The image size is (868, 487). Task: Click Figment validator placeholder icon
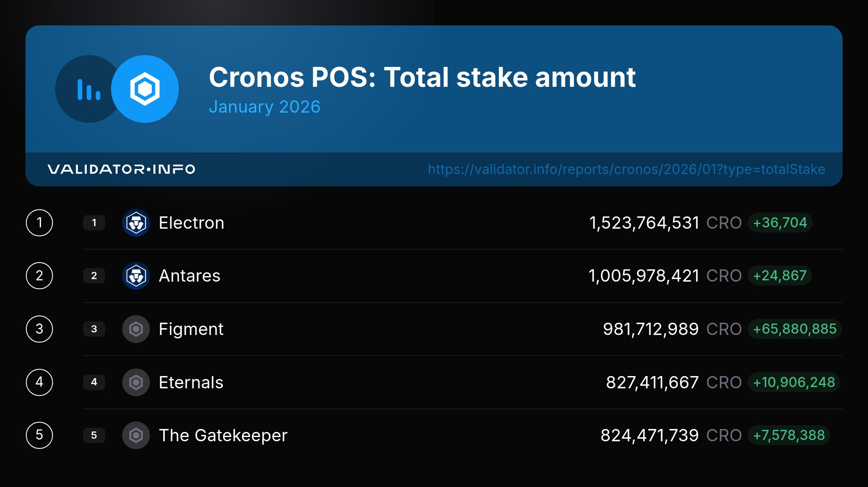tap(136, 329)
